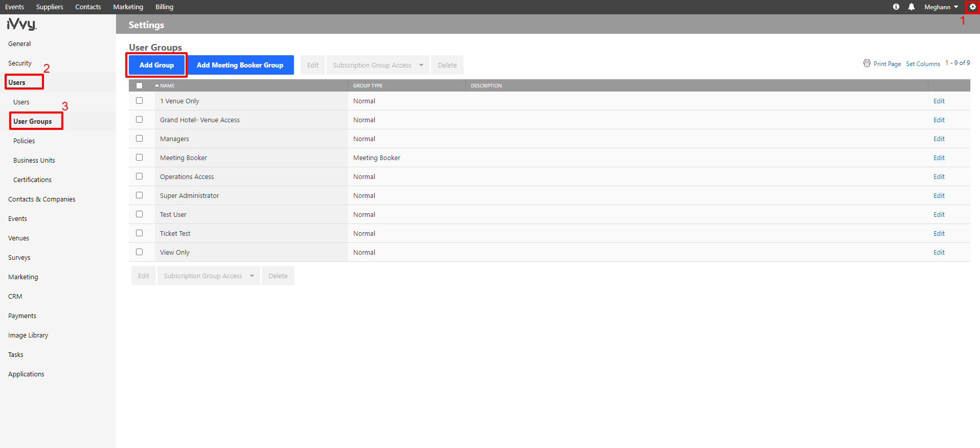980x448 pixels.
Task: Select the Test User group name
Action: pos(173,215)
